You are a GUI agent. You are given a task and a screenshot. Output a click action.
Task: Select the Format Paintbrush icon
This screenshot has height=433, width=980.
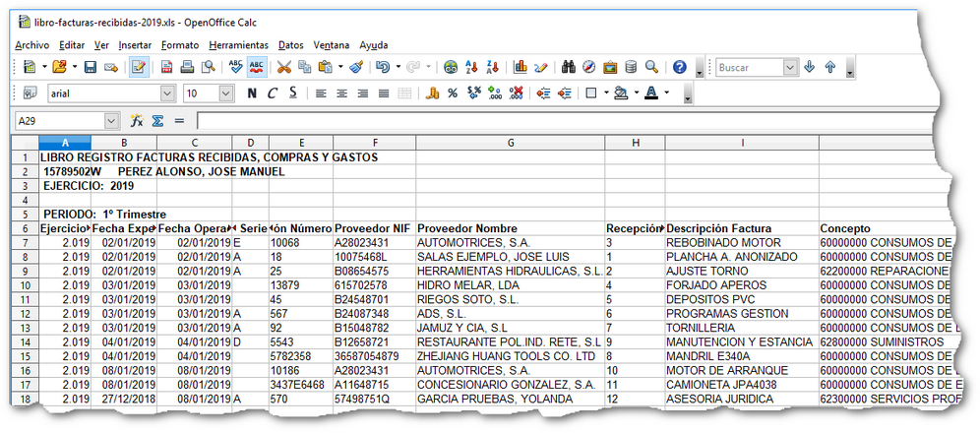356,67
